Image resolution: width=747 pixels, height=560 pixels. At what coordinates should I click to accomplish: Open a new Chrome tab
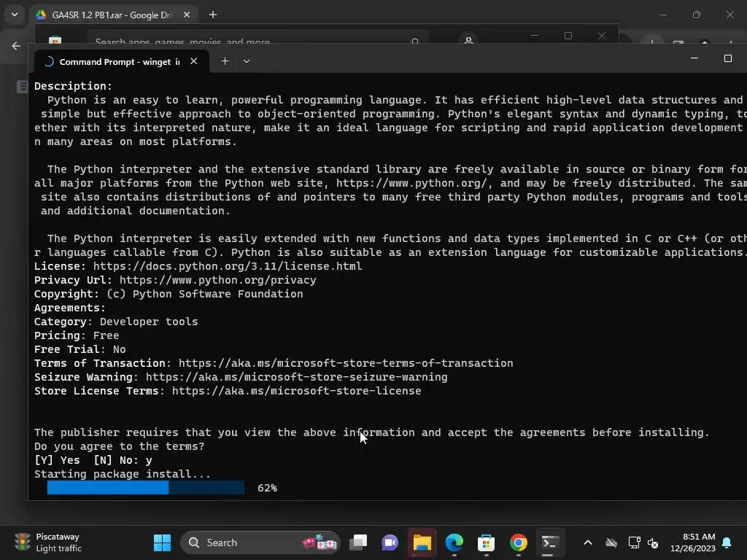click(x=213, y=15)
